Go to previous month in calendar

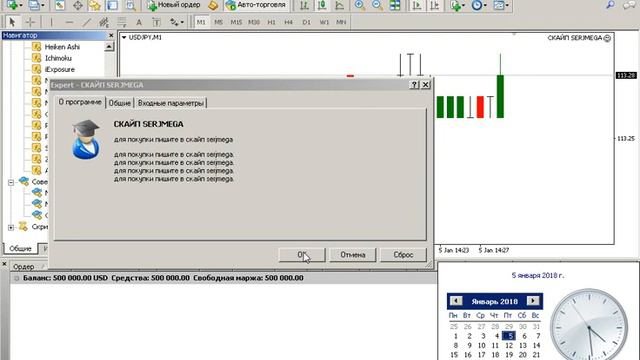pos(456,301)
